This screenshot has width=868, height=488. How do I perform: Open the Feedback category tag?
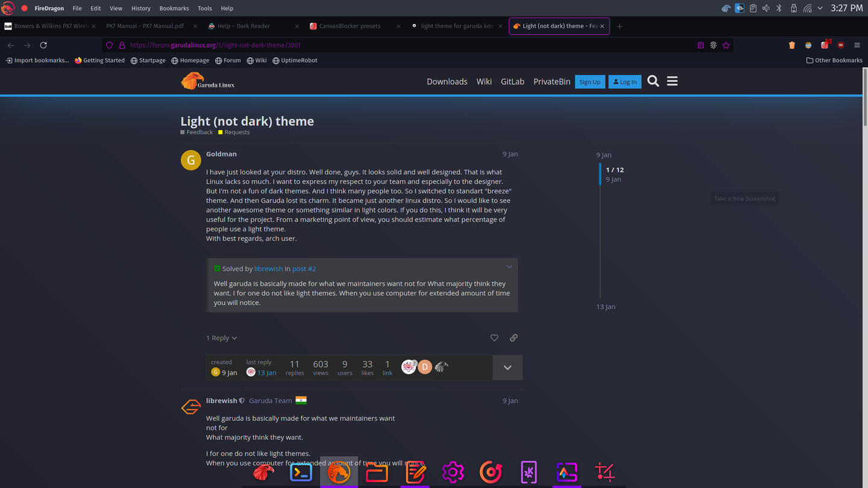click(197, 132)
